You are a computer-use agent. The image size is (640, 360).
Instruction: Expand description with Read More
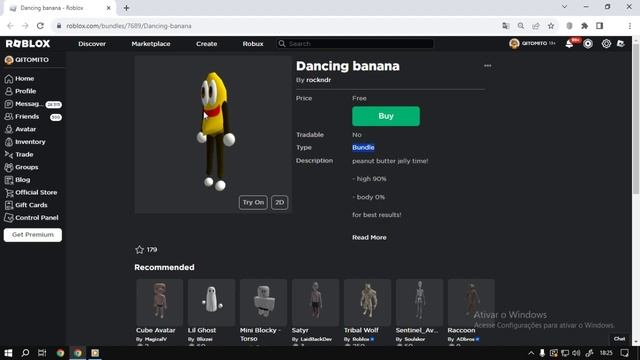369,238
